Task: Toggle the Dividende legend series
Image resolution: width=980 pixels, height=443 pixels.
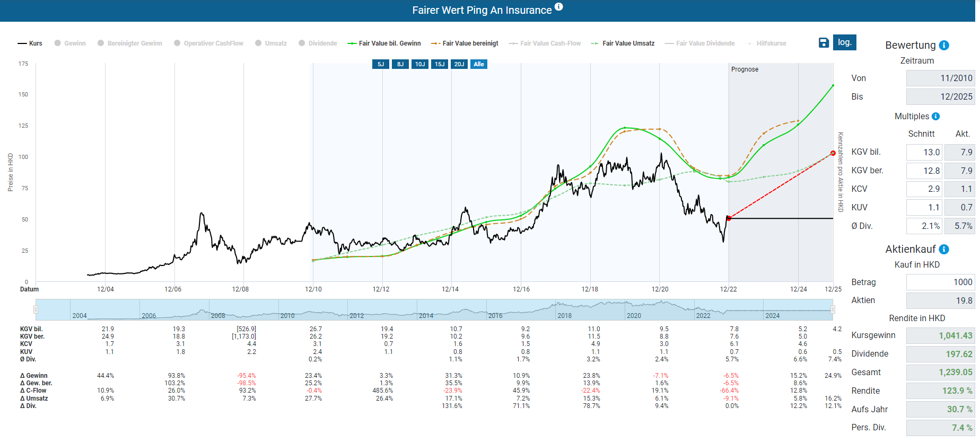Action: 318,43
